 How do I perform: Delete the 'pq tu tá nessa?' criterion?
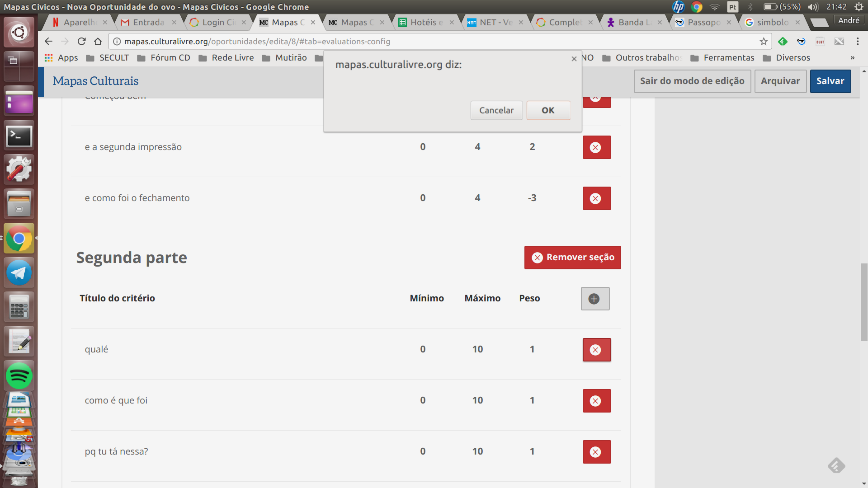pyautogui.click(x=596, y=452)
